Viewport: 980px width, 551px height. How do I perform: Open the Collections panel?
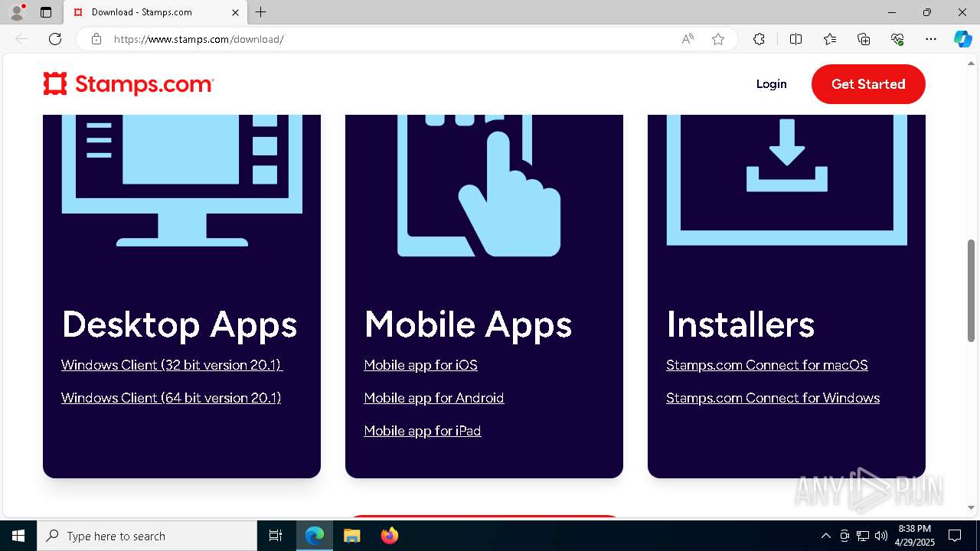pyautogui.click(x=864, y=39)
